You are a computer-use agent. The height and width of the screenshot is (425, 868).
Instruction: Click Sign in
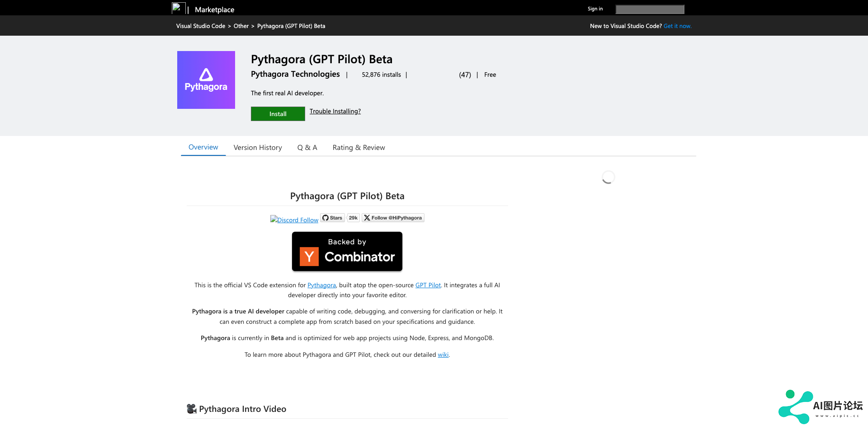click(x=595, y=9)
